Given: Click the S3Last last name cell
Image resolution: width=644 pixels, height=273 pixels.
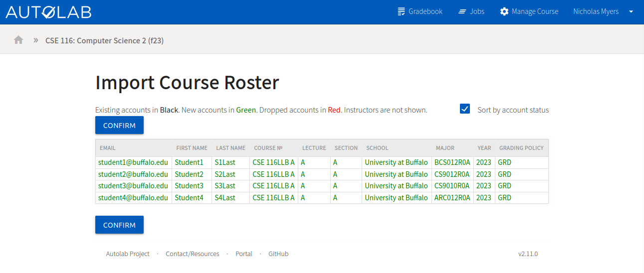Looking at the screenshot, I should 231,186.
